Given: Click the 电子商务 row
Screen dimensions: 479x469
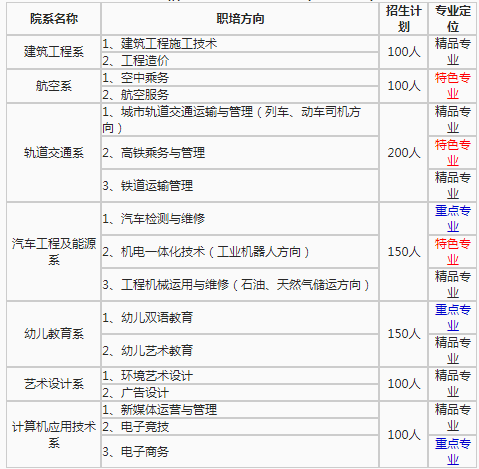Looking at the screenshot, I should 240,452.
